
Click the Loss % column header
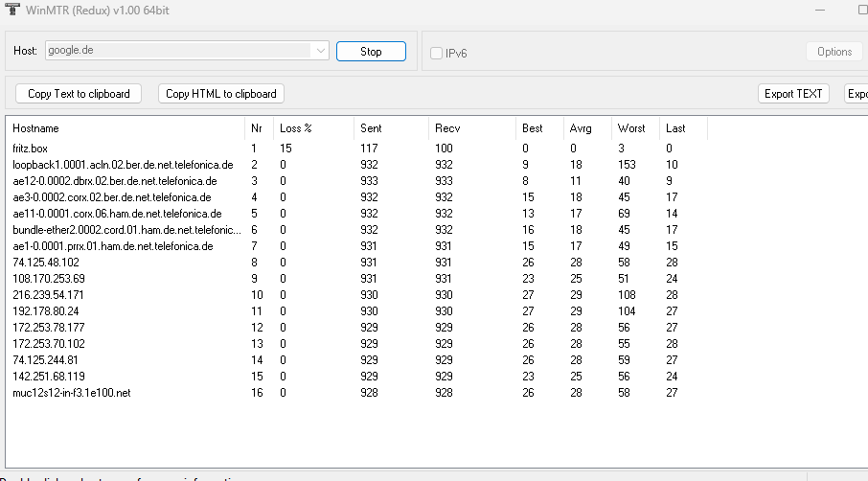pos(313,128)
